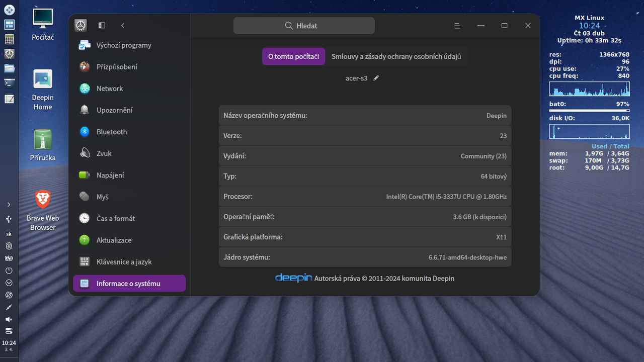Open Upozornění notification settings
This screenshot has width=644, height=362.
129,110
